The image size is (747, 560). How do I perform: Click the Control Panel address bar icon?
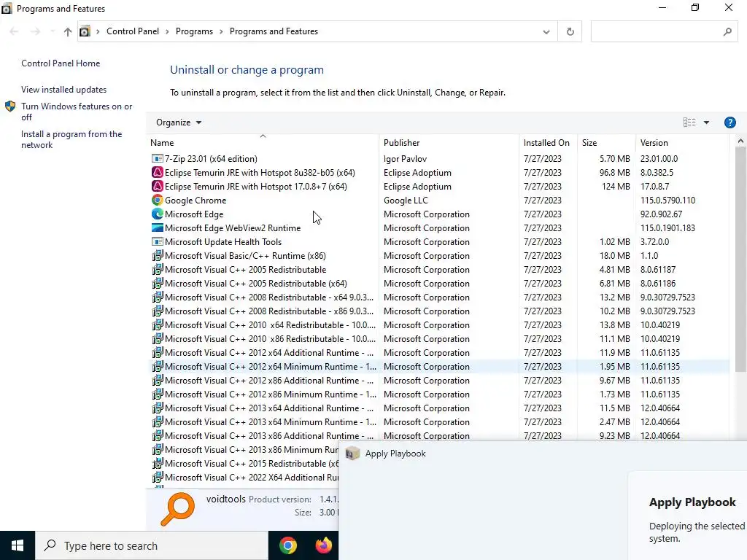[85, 31]
